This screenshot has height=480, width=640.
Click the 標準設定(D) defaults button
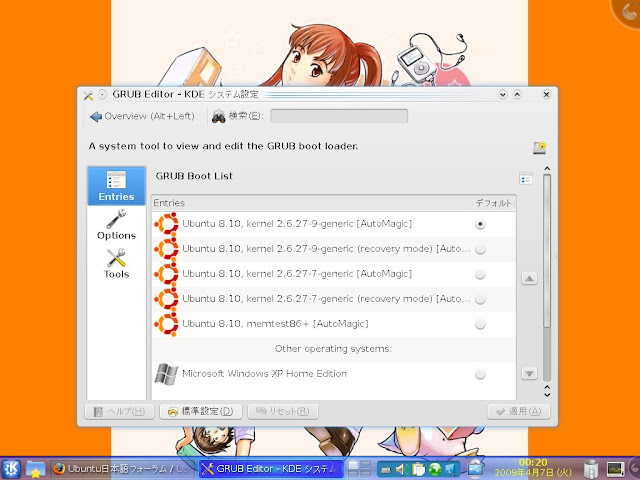click(x=201, y=411)
